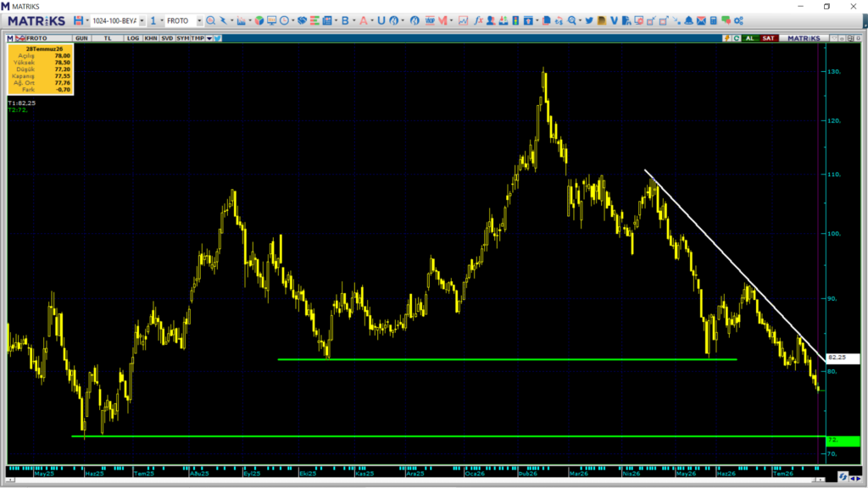Toggle SYM option on chart header

click(182, 38)
